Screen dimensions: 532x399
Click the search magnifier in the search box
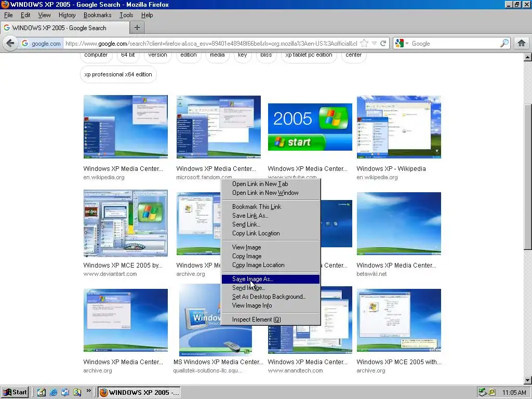(x=504, y=43)
